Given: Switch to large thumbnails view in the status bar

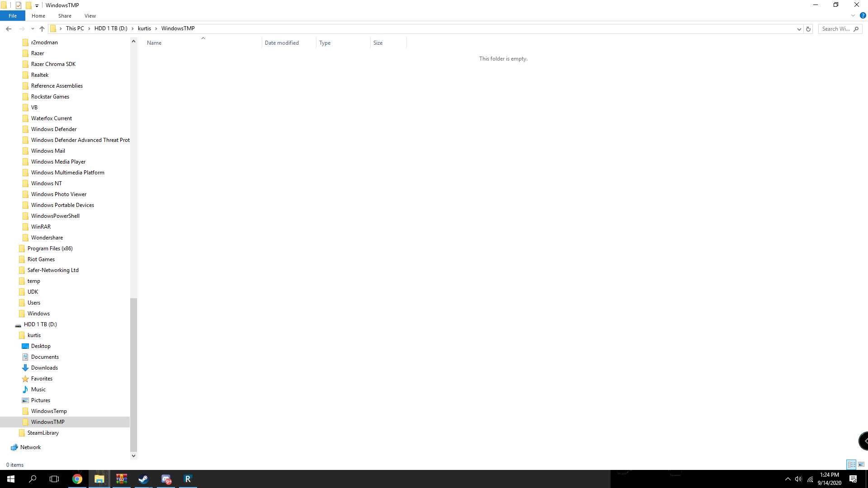Looking at the screenshot, I should [x=861, y=465].
